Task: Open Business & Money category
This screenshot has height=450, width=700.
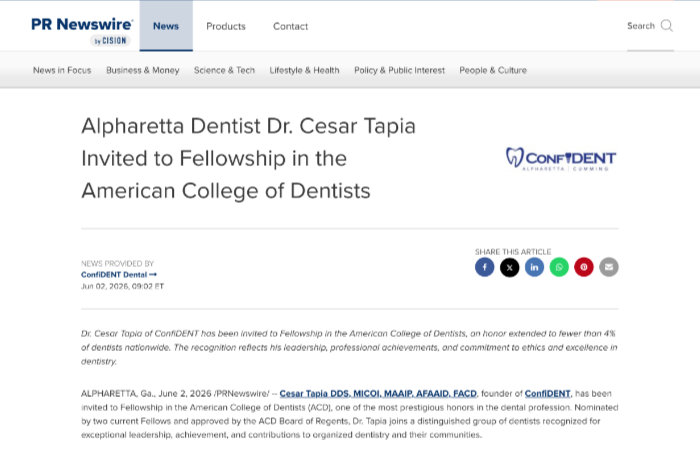Action: coord(143,70)
